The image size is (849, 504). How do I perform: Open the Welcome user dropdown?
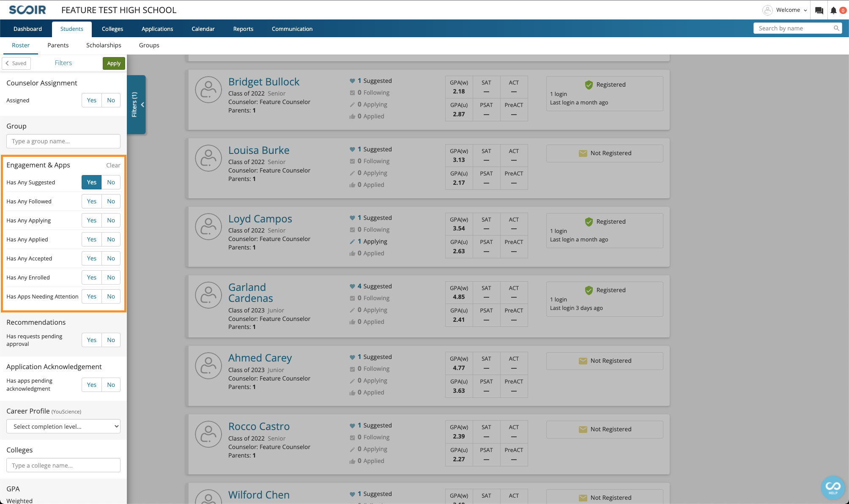(791, 10)
